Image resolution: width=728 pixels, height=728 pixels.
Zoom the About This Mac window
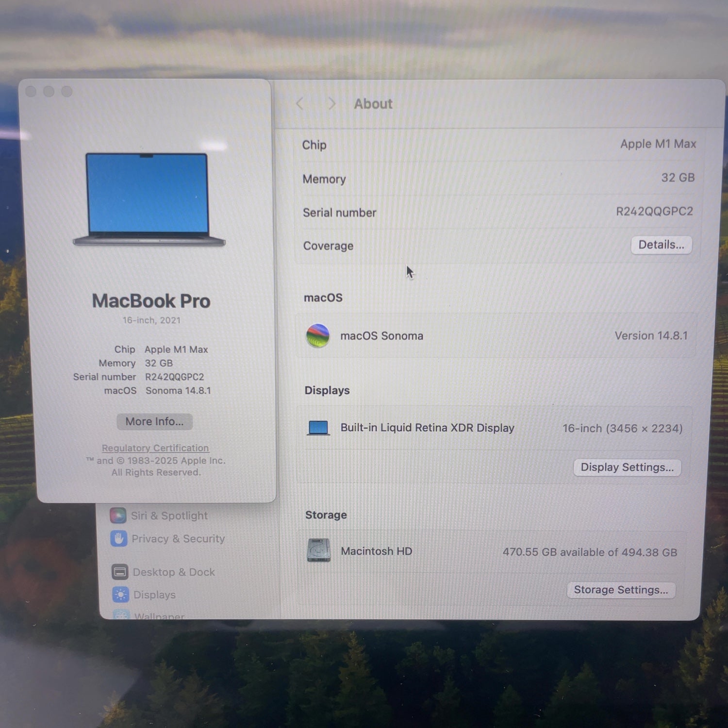coord(67,92)
